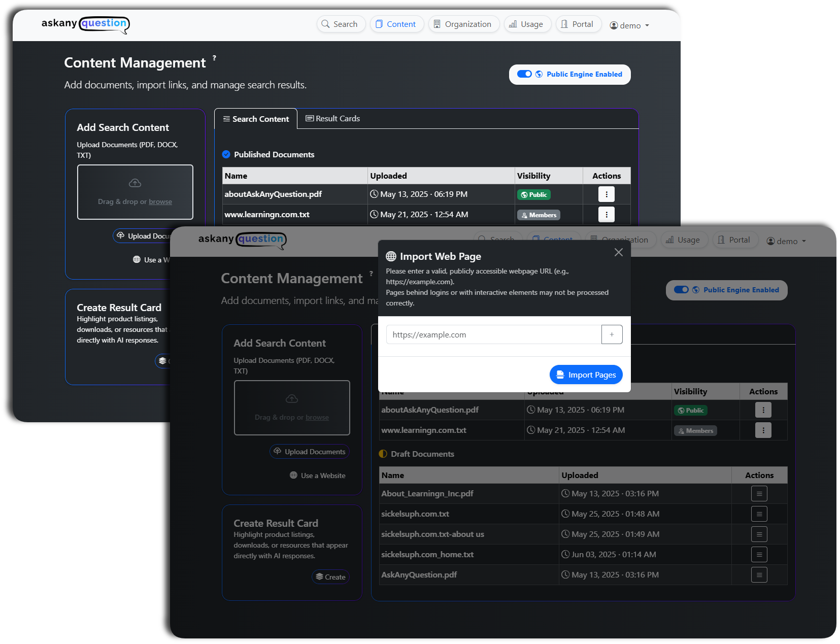Open actions menu for www.learningn.com.txt in front window
840x644 pixels.
pos(763,430)
